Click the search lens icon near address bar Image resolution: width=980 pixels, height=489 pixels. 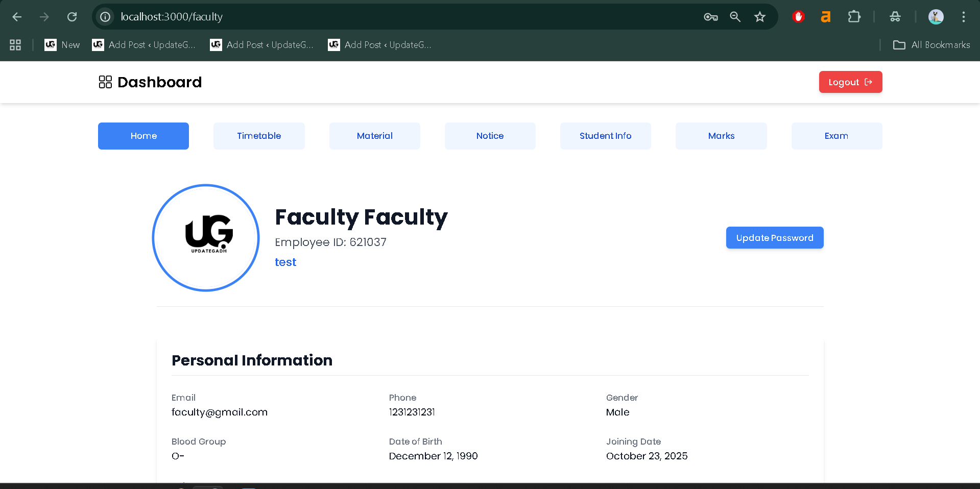(735, 16)
